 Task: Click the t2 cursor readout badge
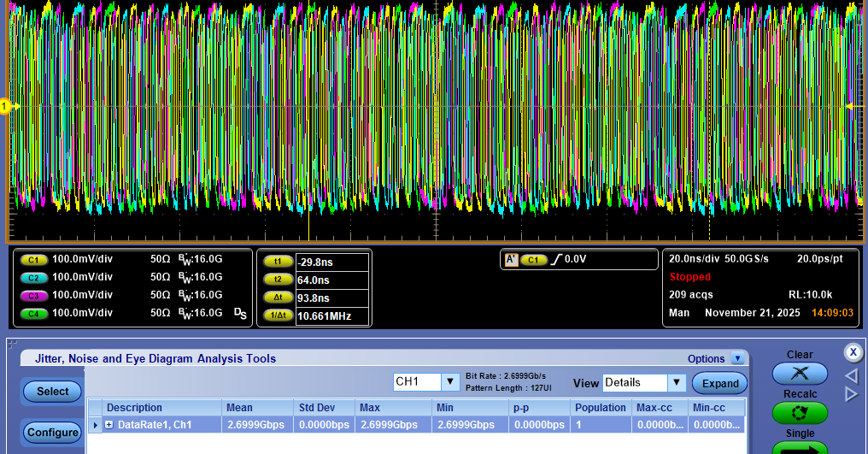(x=278, y=280)
